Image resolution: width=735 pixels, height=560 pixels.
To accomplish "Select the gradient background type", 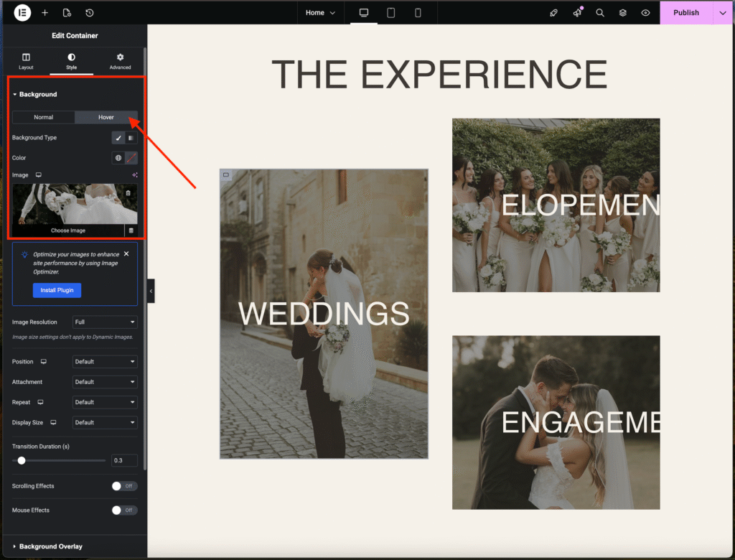I will point(131,138).
